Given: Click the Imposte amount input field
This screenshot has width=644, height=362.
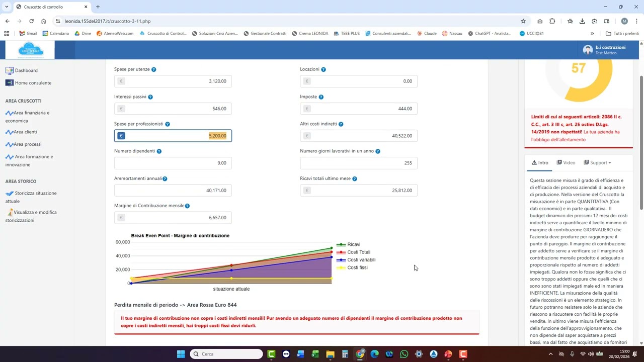Looking at the screenshot, I should (358, 109).
